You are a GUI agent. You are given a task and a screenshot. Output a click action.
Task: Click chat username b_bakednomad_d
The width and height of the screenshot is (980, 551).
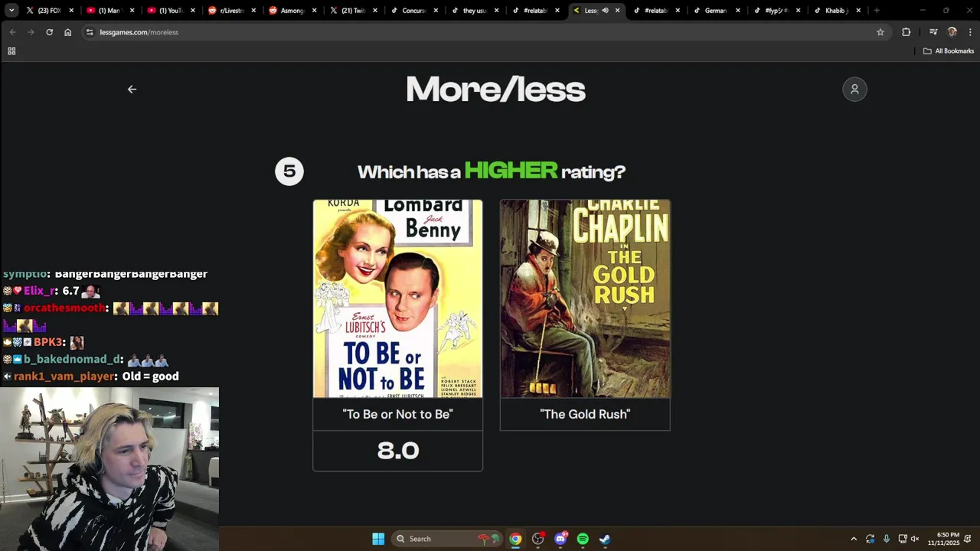pyautogui.click(x=73, y=360)
